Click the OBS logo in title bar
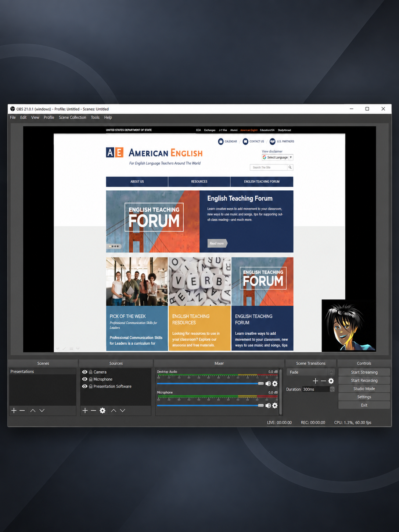This screenshot has width=399, height=532. [12, 109]
